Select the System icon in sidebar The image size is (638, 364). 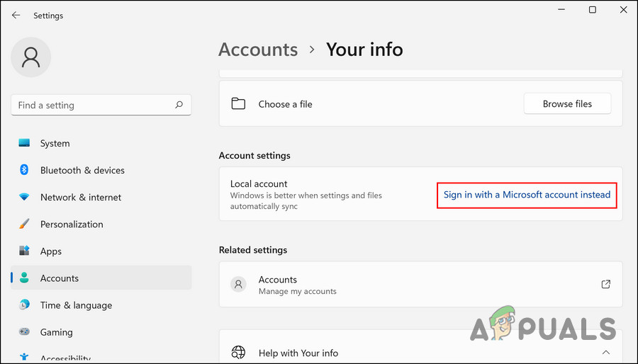[x=24, y=143]
